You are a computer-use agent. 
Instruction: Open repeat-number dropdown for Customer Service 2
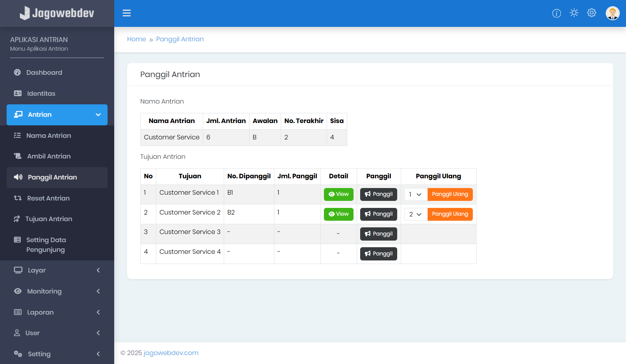tap(416, 214)
